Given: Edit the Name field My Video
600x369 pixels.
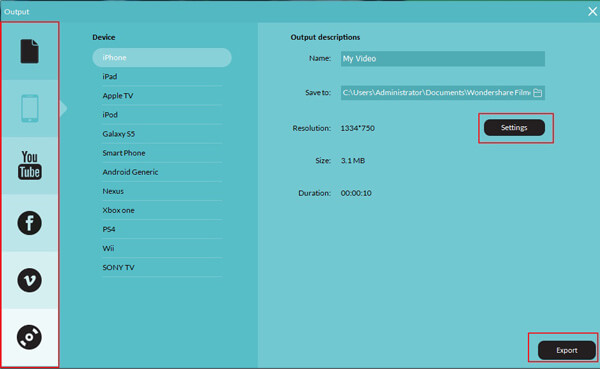Looking at the screenshot, I should point(443,59).
